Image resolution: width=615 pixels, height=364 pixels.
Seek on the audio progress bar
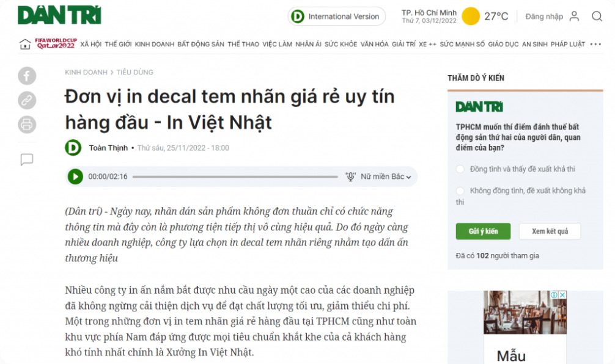click(x=235, y=177)
